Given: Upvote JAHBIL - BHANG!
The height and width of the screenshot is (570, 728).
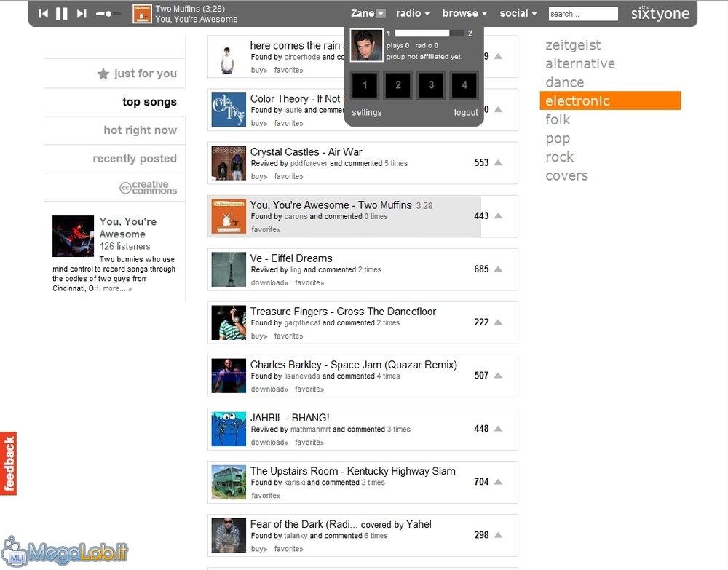Looking at the screenshot, I should pos(498,429).
